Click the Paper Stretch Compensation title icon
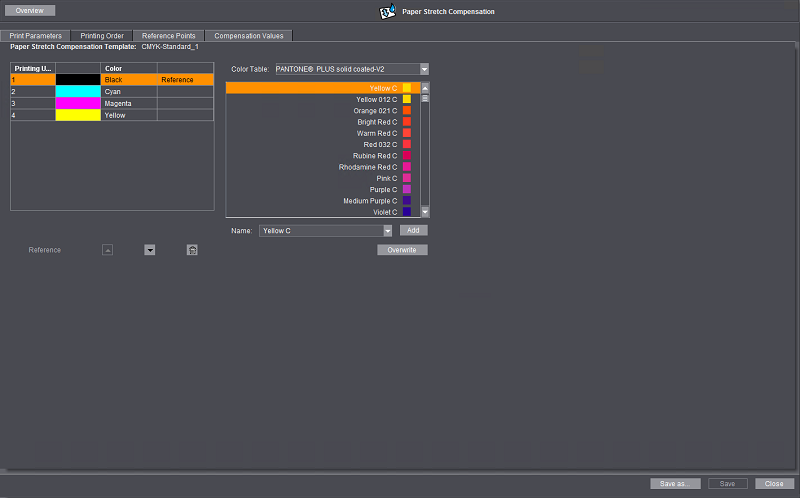 click(388, 12)
